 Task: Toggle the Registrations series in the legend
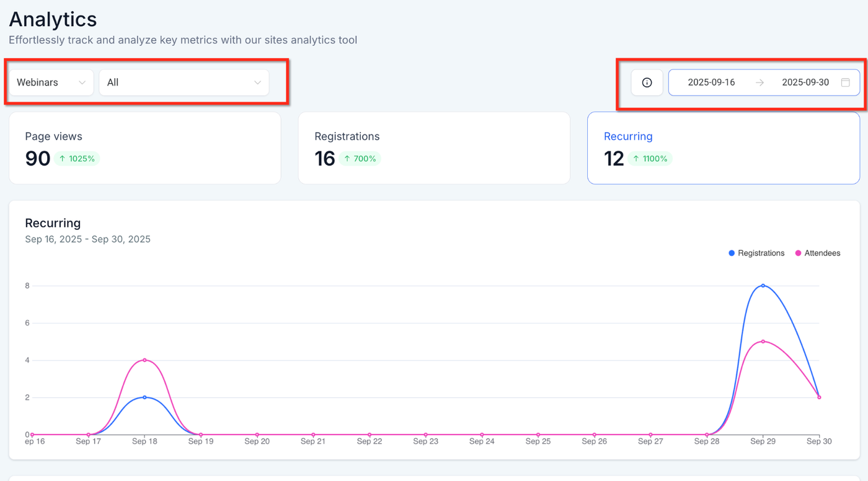(x=756, y=253)
